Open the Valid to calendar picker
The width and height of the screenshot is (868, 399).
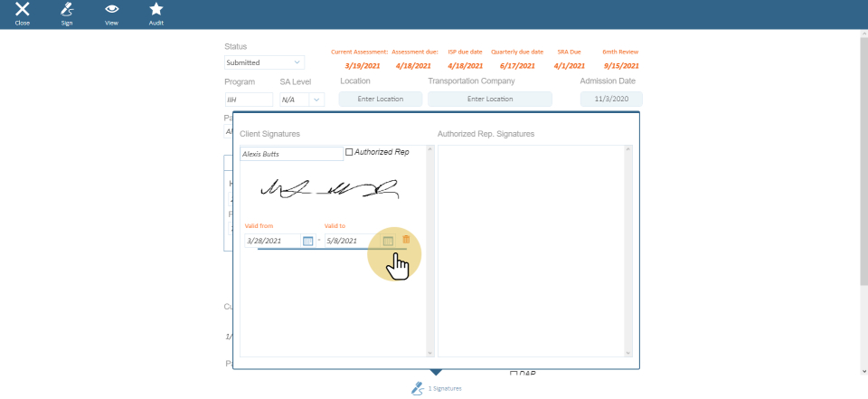coord(388,241)
